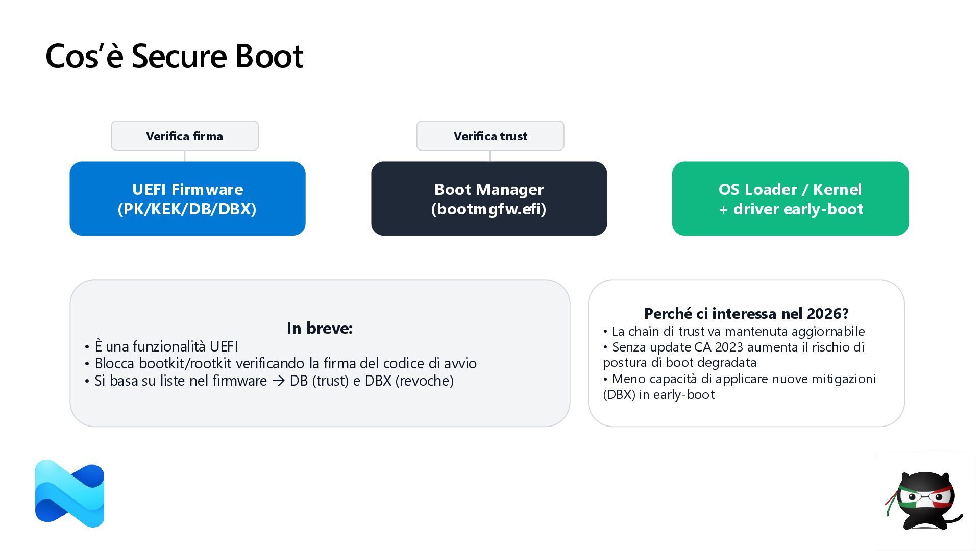Click the ninja cat mascot image

923,500
